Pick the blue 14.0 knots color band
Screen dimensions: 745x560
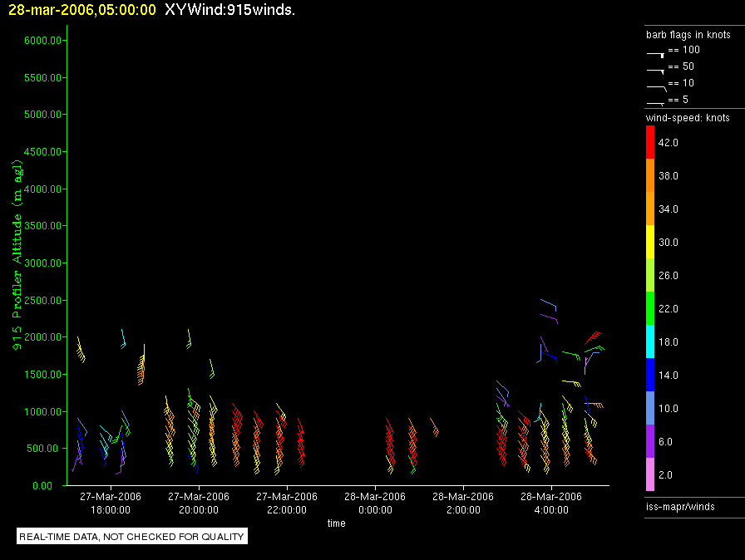tap(650, 375)
